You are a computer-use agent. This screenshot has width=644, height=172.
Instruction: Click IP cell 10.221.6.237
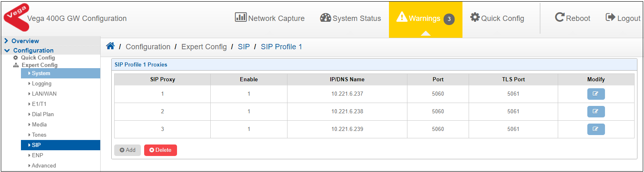347,94
